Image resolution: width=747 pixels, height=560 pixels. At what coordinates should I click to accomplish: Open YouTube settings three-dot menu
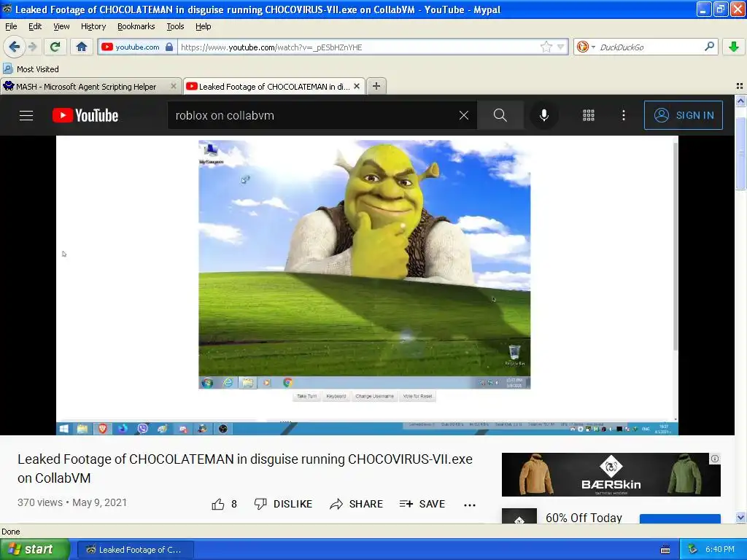[x=624, y=115]
